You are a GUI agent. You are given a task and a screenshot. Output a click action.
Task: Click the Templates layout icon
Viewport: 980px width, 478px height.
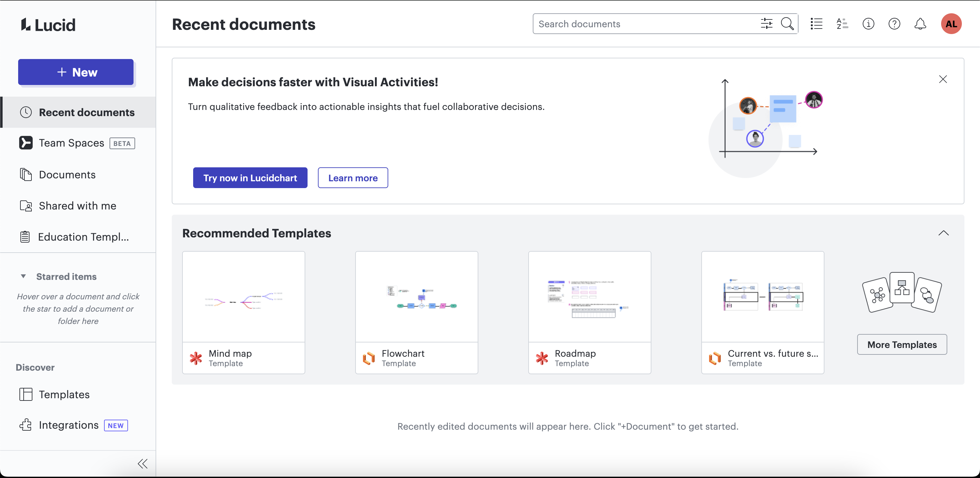pyautogui.click(x=26, y=394)
